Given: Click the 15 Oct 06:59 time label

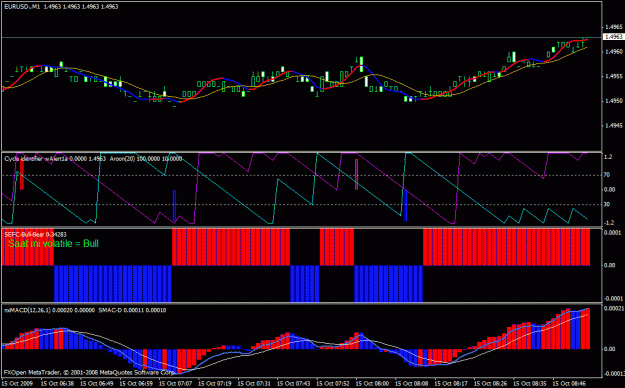Looking at the screenshot, I should (x=136, y=383).
